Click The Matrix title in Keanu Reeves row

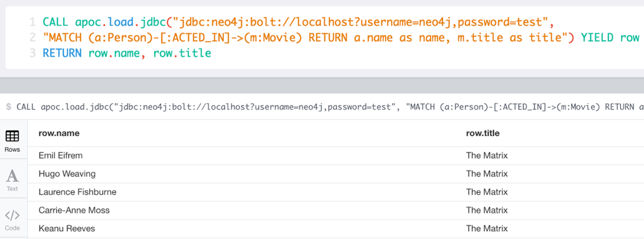click(x=487, y=228)
